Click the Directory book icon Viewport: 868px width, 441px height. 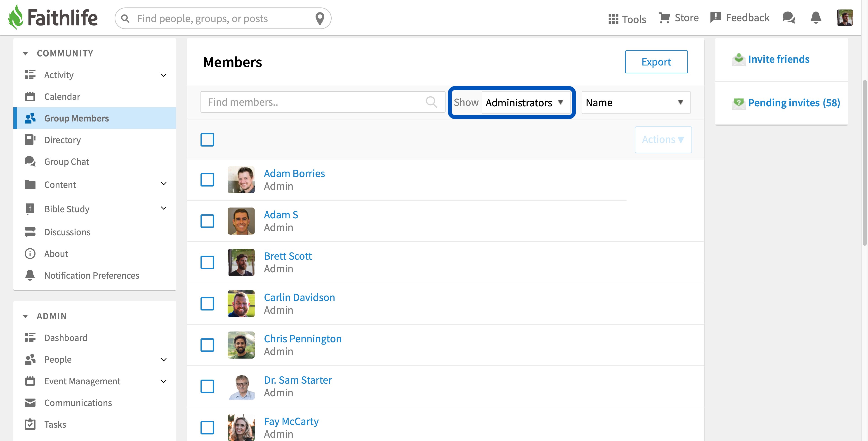coord(30,140)
